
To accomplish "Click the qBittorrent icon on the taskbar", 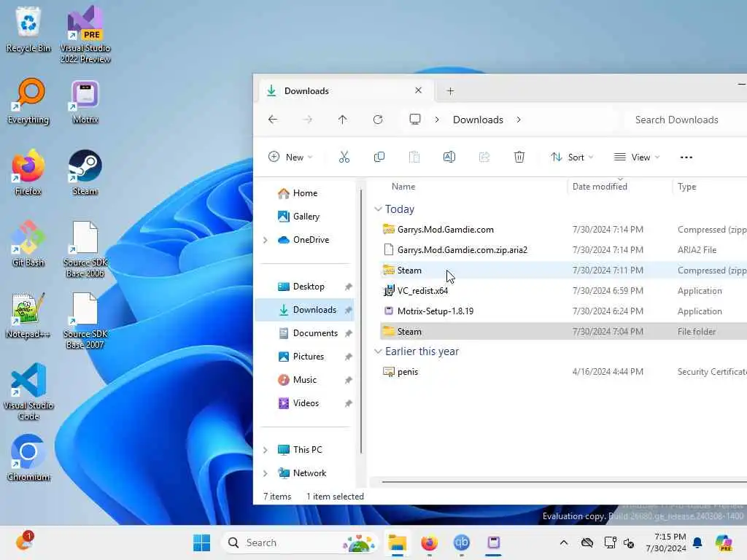I will (x=461, y=542).
